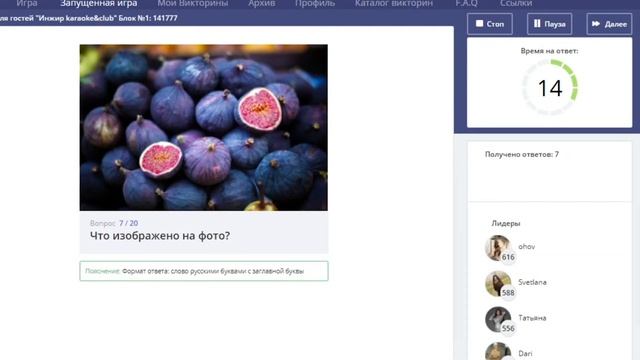The image size is (640, 360).
Task: Click the leader name Татьяна
Action: coord(532,318)
